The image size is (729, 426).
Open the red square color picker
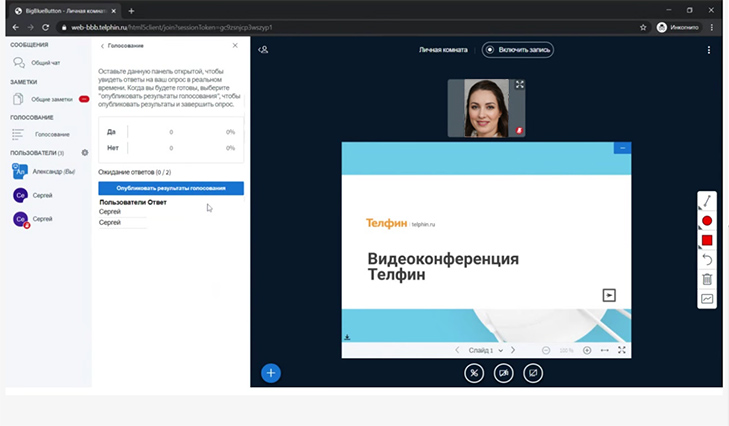click(x=707, y=240)
